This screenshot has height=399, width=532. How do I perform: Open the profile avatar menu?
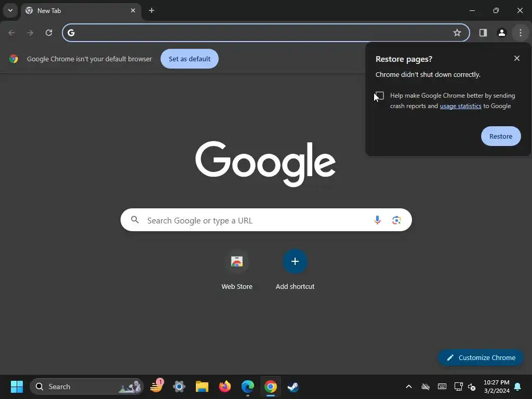pos(502,33)
